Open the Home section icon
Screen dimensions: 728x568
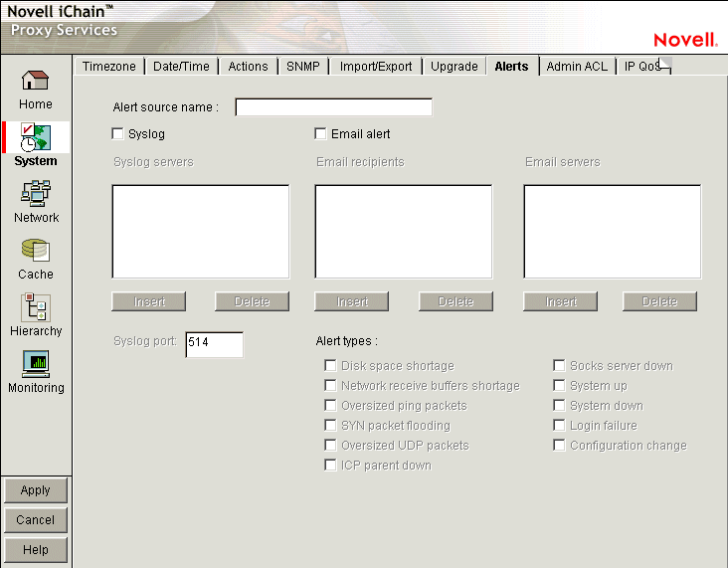click(35, 81)
